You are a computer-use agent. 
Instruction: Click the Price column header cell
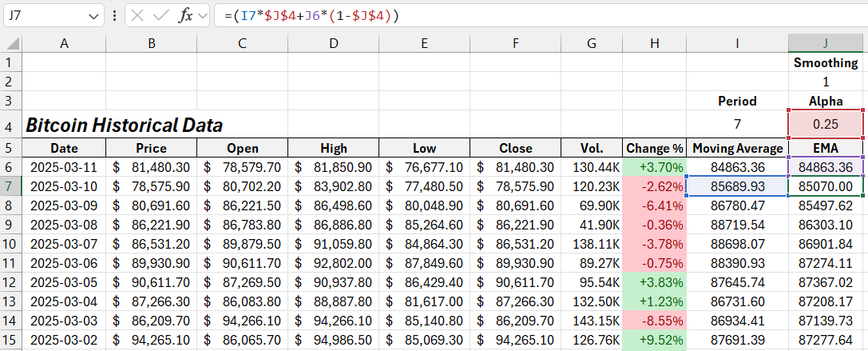pyautogui.click(x=151, y=148)
